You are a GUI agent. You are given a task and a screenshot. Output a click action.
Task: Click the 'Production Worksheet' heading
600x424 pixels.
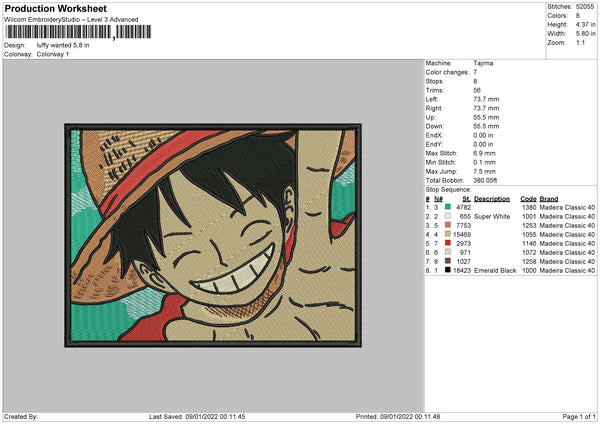pos(56,8)
